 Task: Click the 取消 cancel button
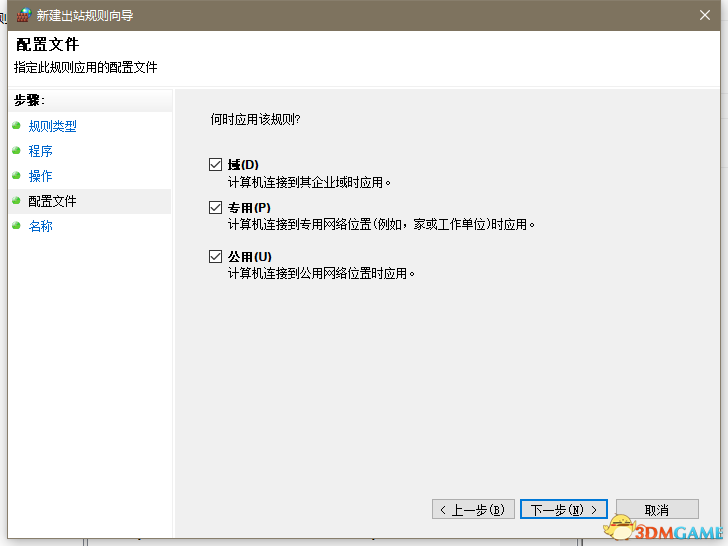657,509
